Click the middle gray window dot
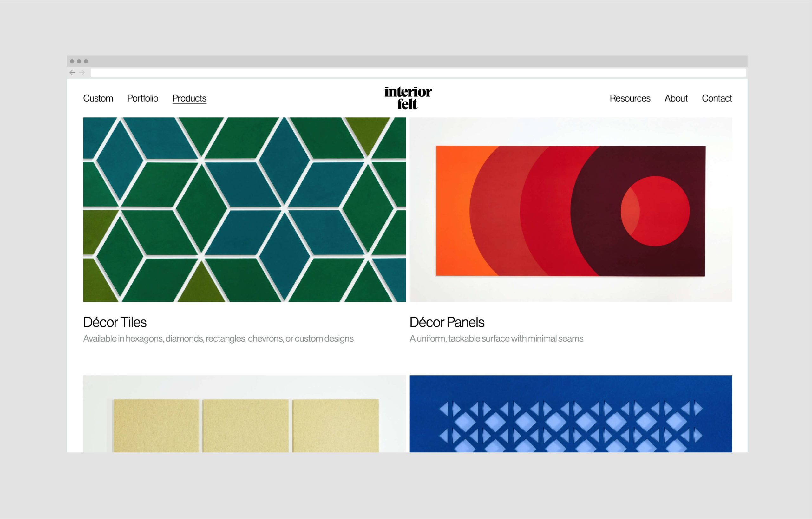Image resolution: width=812 pixels, height=519 pixels. pyautogui.click(x=79, y=61)
